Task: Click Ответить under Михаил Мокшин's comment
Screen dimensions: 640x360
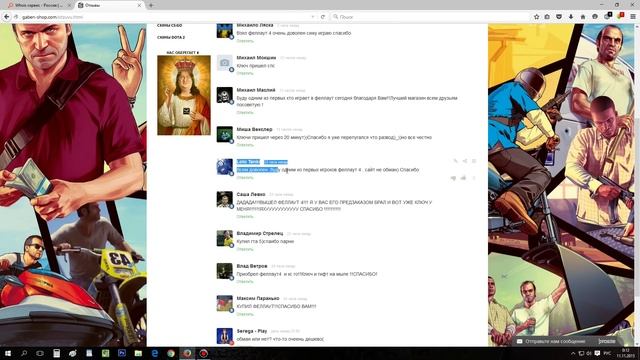Action: pos(245,73)
